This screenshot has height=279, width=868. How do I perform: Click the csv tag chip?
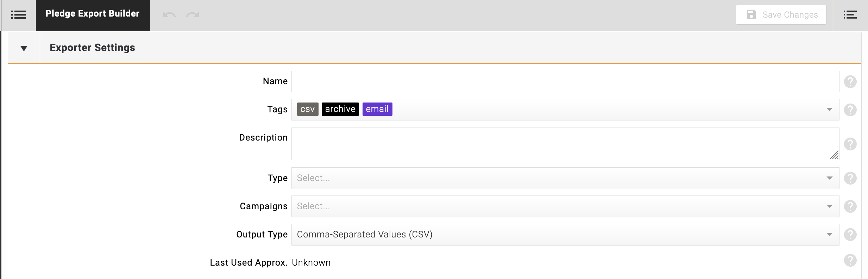[308, 109]
